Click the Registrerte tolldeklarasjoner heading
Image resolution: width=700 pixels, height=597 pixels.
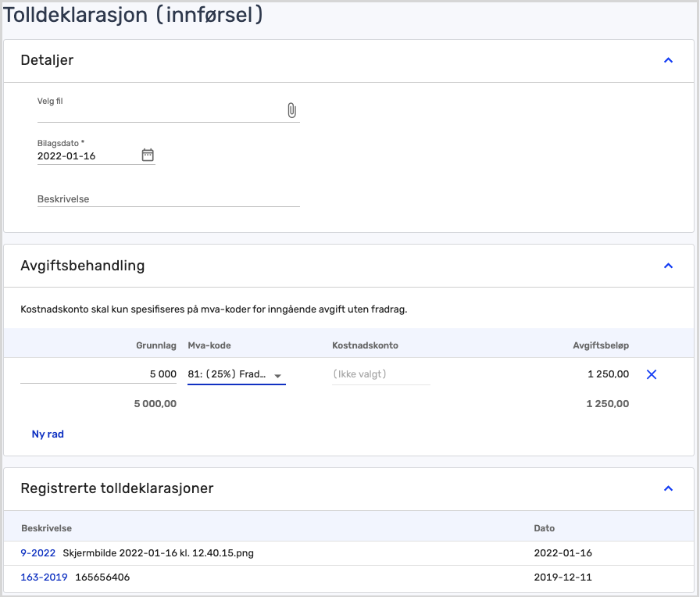click(x=117, y=488)
